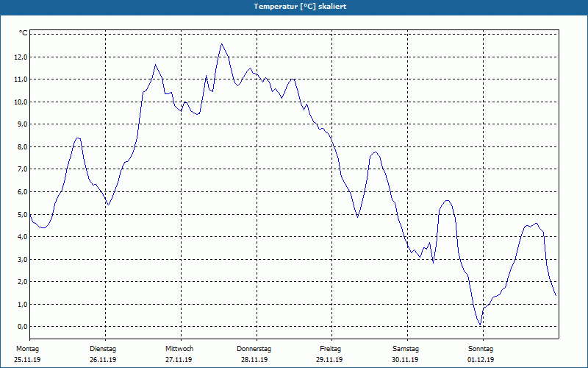Select the Donnerstag day label

point(254,349)
